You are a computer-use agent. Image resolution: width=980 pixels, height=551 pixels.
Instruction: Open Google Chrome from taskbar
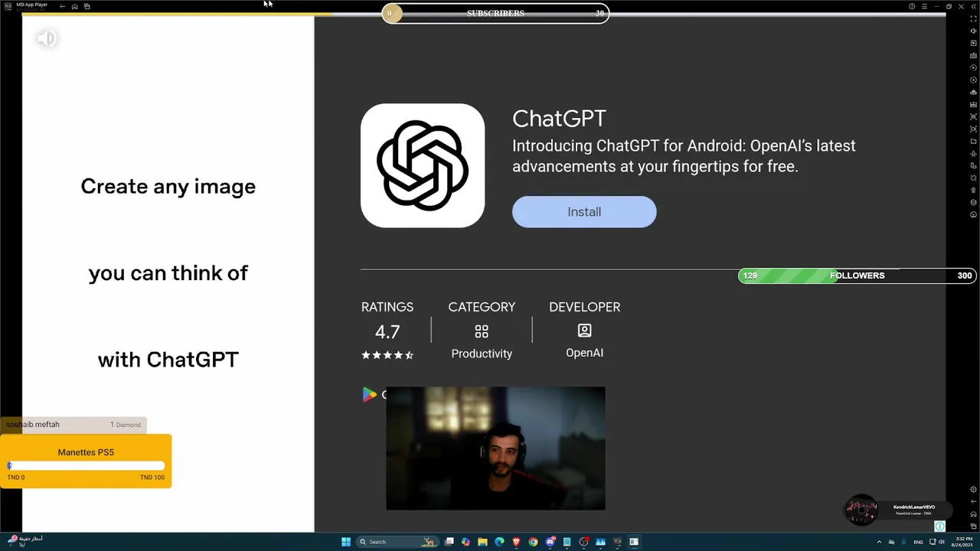[533, 542]
